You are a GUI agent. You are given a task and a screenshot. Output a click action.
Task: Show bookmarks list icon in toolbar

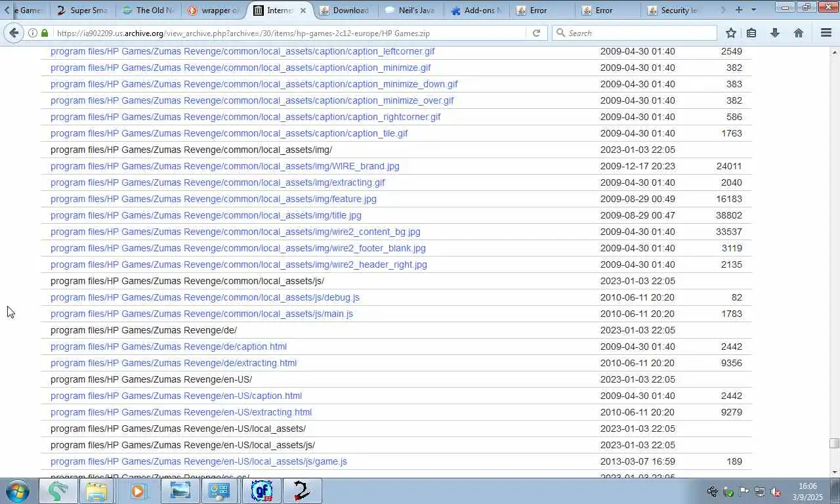click(752, 33)
